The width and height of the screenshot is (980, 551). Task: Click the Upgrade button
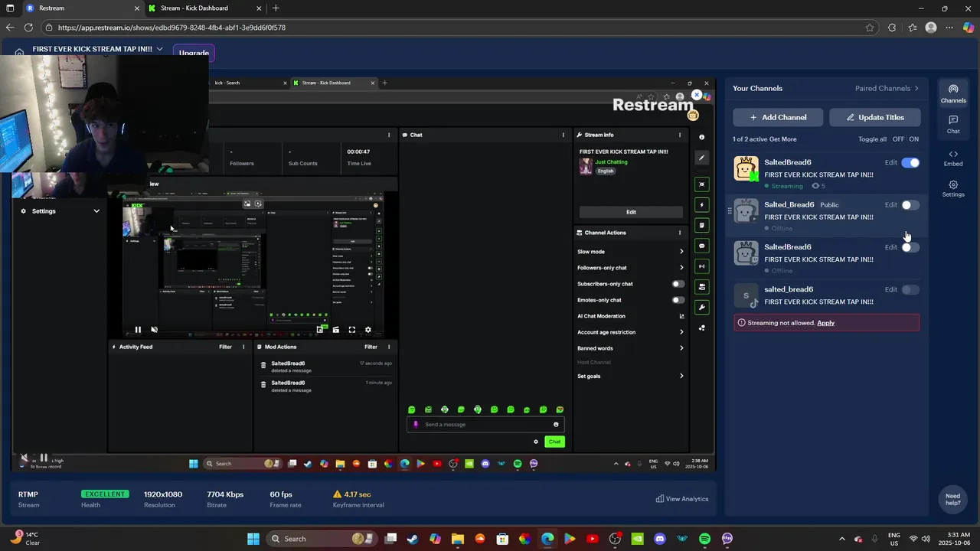click(x=194, y=53)
